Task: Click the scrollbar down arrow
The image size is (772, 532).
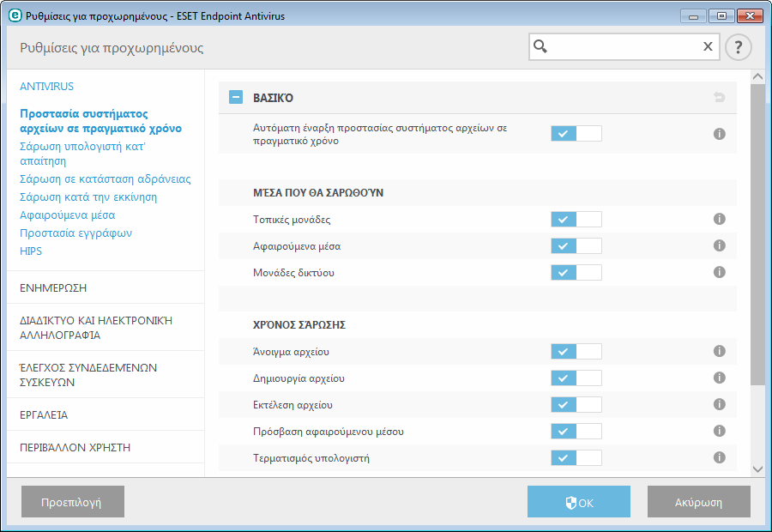Action: (758, 469)
